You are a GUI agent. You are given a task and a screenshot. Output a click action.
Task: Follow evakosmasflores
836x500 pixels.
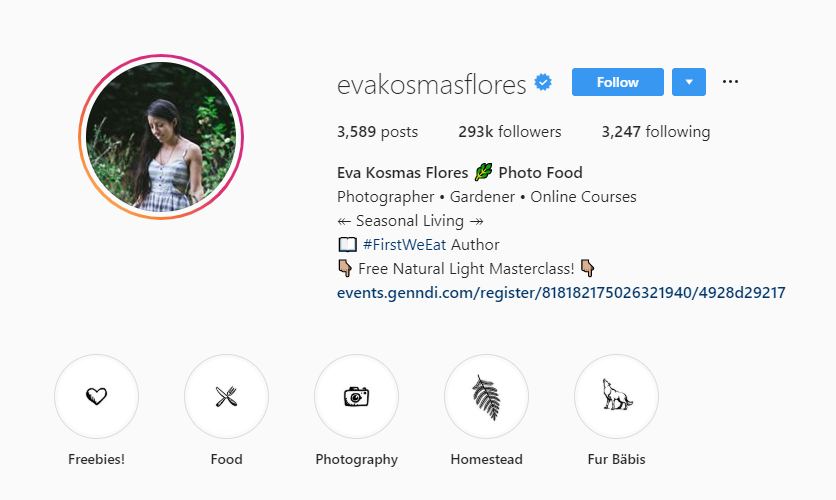click(x=617, y=82)
